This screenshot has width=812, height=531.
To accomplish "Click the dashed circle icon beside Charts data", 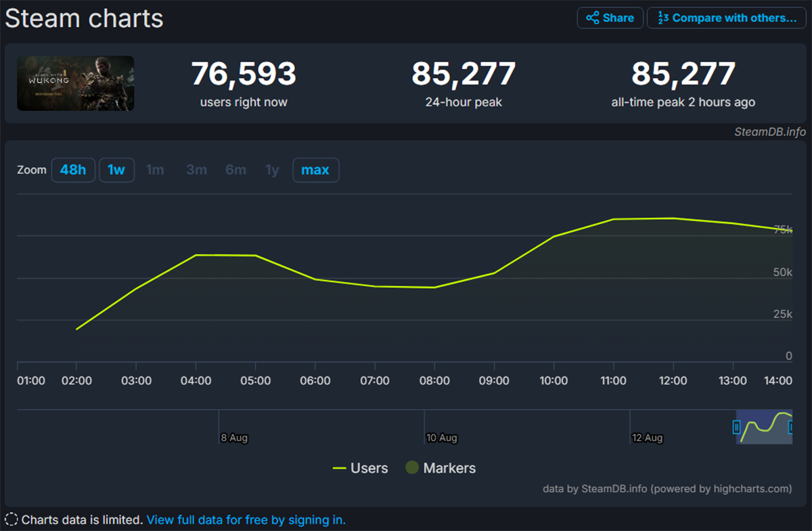I will (x=11, y=520).
